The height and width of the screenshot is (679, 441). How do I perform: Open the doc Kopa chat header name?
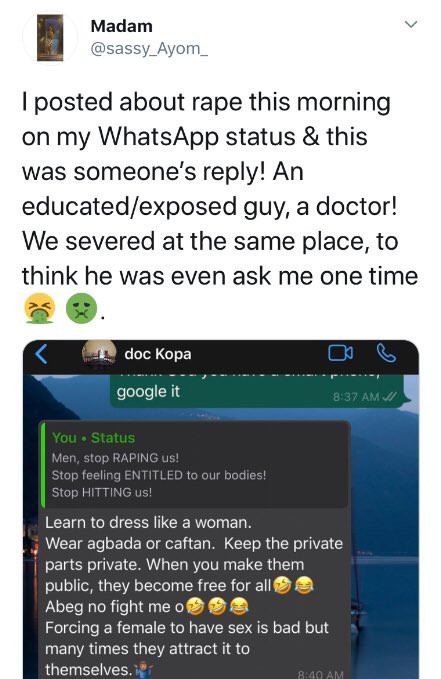click(158, 354)
